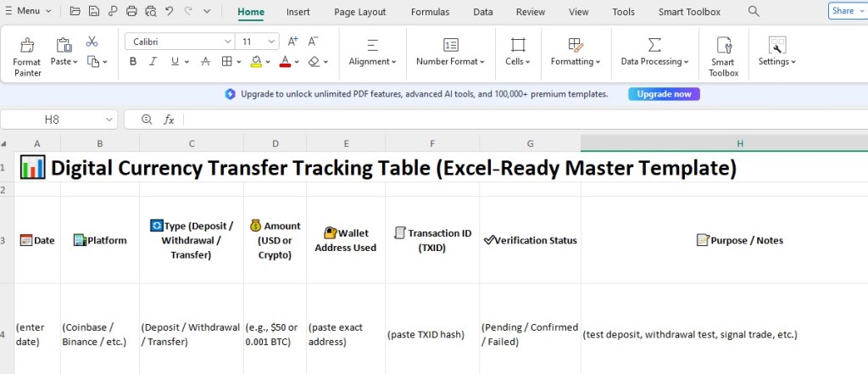Cut the selection with the scissors icon
The width and height of the screenshot is (868, 374).
tap(92, 42)
